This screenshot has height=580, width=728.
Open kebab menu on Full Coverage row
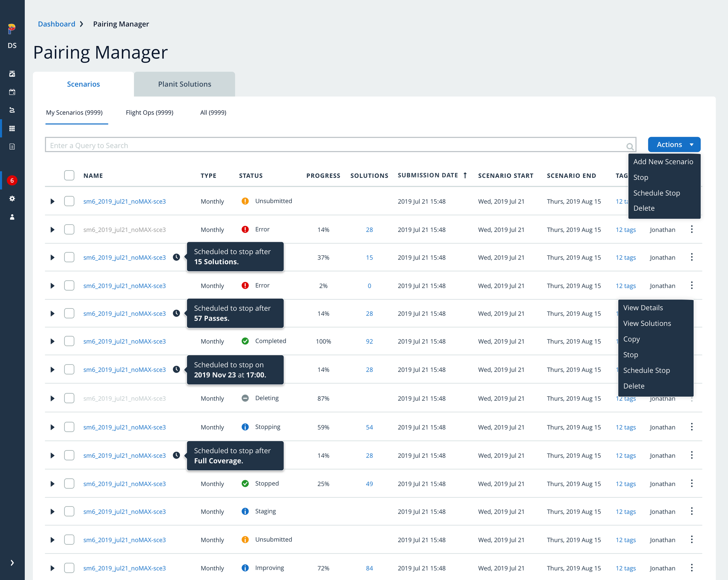click(x=692, y=455)
